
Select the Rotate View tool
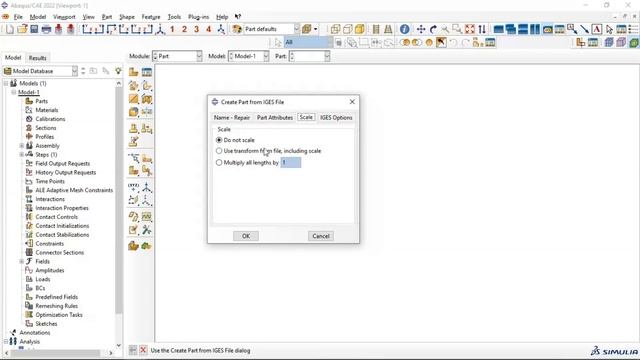point(433,29)
